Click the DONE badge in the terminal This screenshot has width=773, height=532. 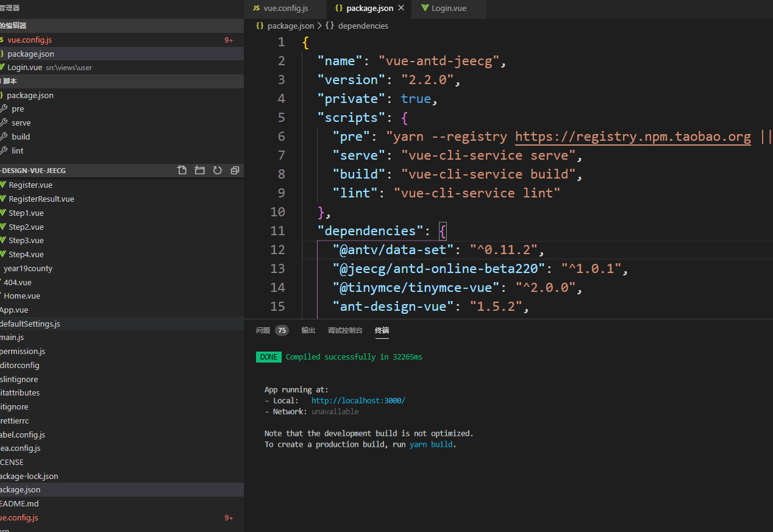click(268, 356)
